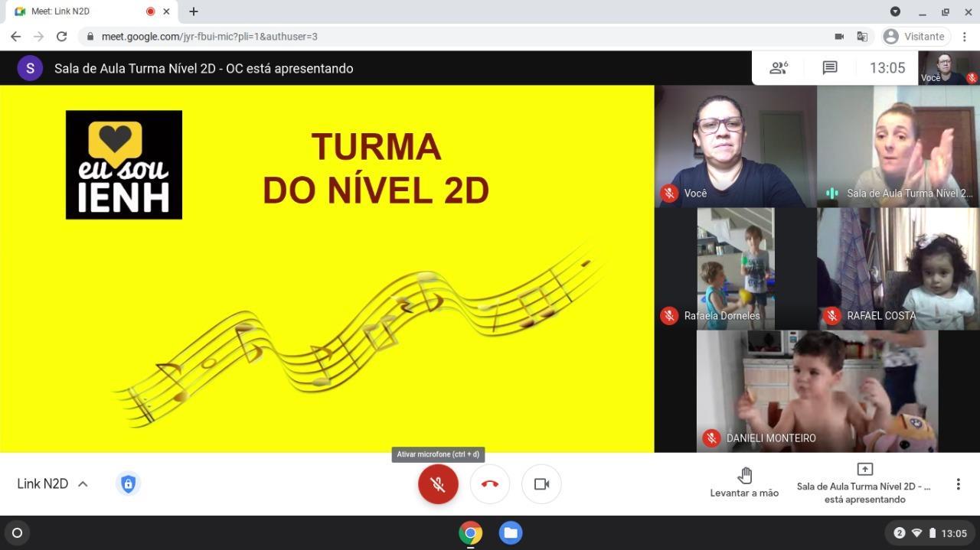
Task: Select the large Você video tile
Action: [x=736, y=146]
